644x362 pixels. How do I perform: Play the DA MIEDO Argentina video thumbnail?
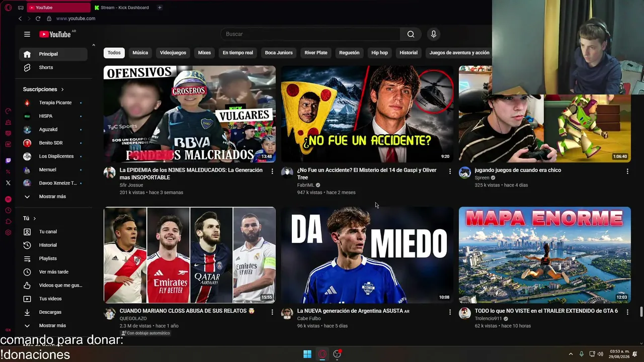[x=367, y=255]
